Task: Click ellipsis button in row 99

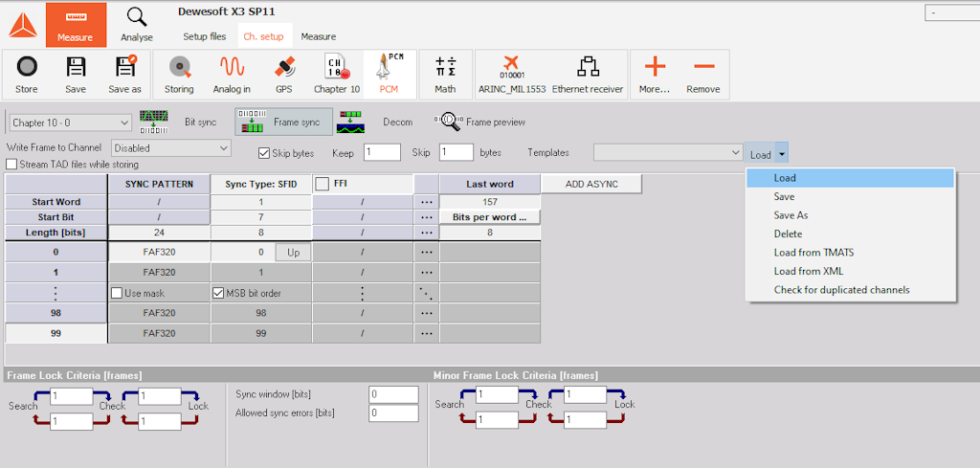Action: click(x=427, y=334)
